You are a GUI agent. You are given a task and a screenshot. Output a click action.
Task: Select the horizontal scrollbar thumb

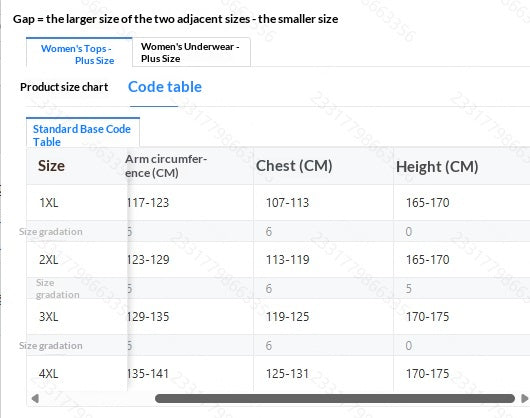335,398
